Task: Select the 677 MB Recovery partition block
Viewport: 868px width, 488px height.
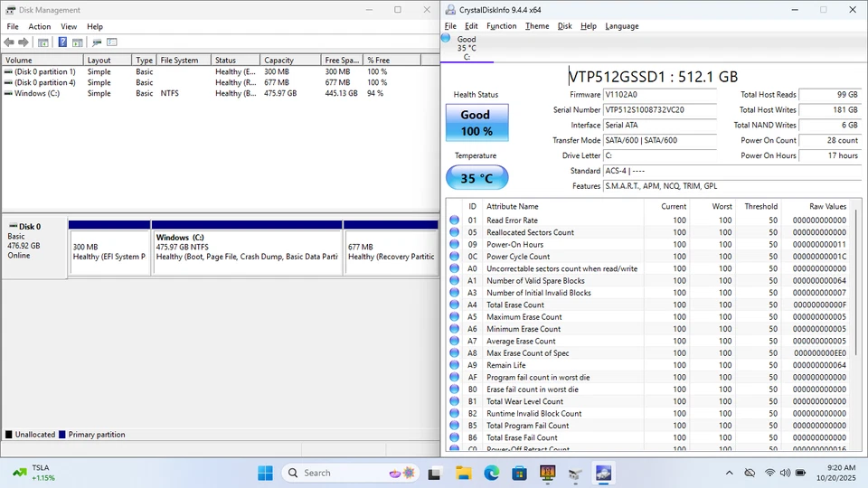Action: (391, 248)
